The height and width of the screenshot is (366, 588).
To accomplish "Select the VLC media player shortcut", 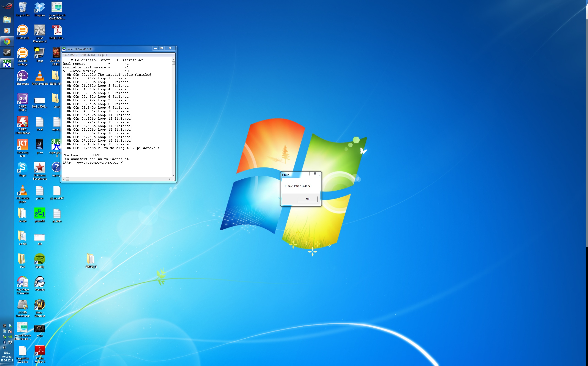I will tap(22, 194).
